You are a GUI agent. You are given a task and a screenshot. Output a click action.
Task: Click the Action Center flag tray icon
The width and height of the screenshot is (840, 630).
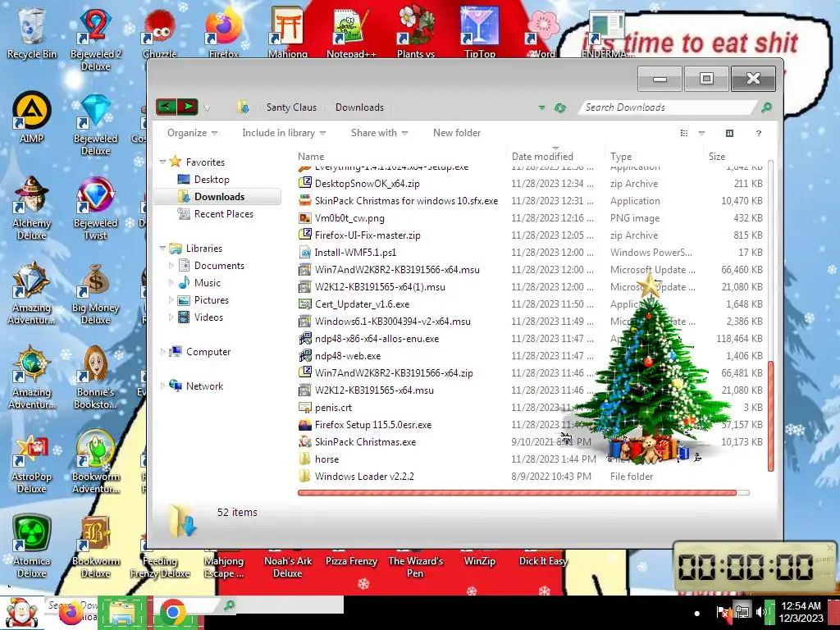[x=724, y=611]
